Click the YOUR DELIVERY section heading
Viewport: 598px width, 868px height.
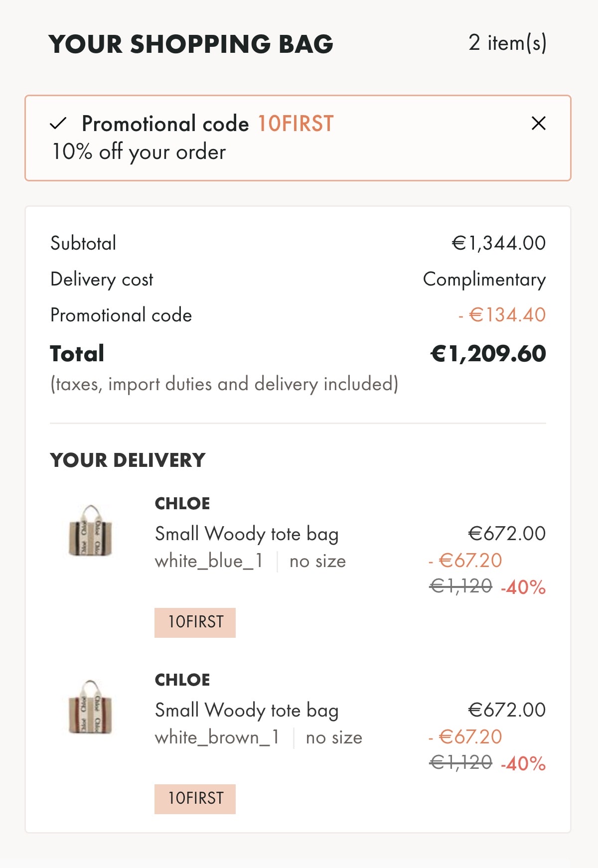click(x=128, y=460)
